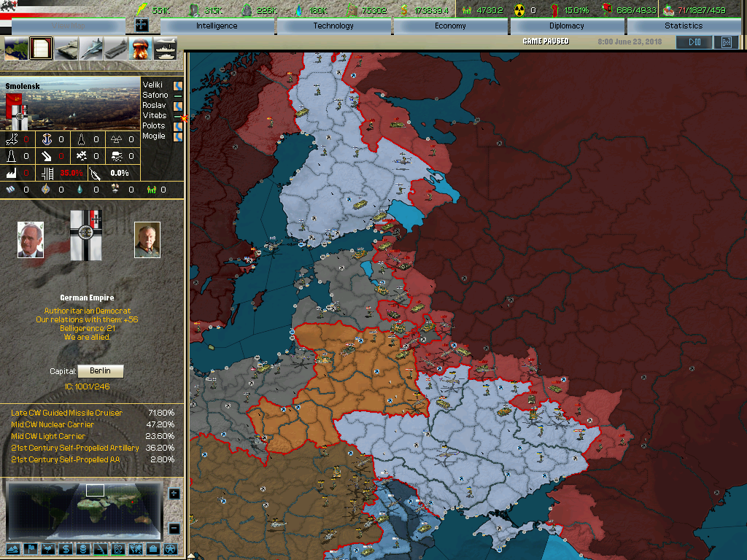Toggle the political flag map mode
747x560 pixels.
click(x=31, y=548)
